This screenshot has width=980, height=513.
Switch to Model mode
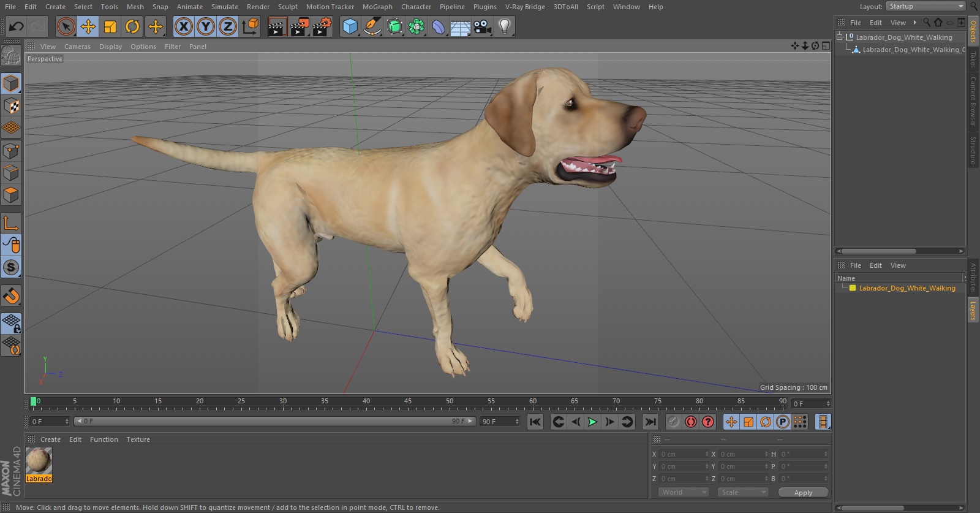(11, 83)
